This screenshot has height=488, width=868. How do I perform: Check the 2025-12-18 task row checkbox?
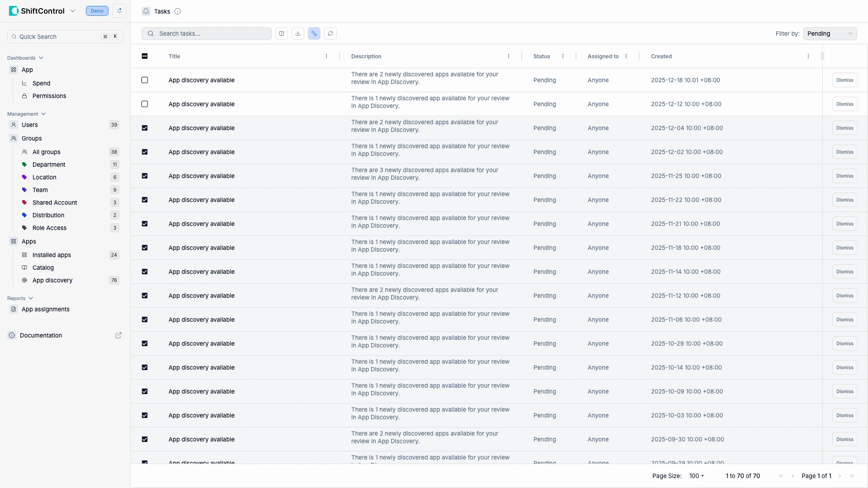(145, 80)
